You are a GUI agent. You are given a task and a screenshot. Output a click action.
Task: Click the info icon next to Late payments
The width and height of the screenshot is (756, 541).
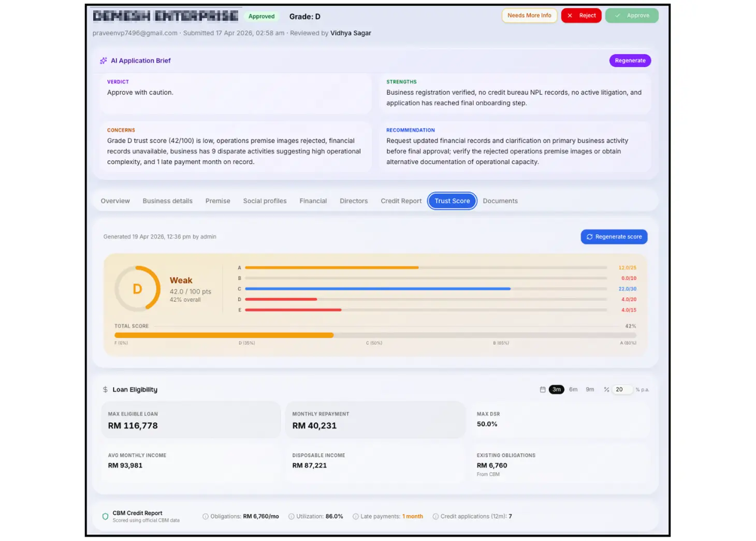(356, 517)
